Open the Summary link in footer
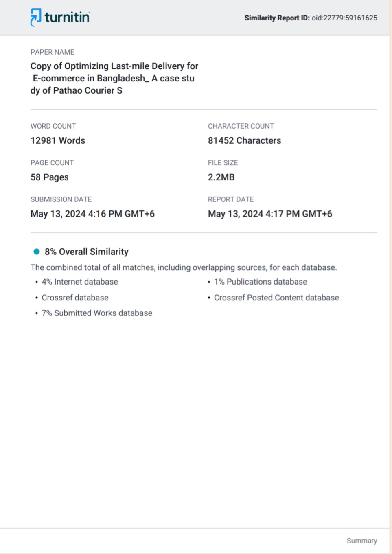Image resolution: width=392 pixels, height=554 pixels. (x=361, y=541)
